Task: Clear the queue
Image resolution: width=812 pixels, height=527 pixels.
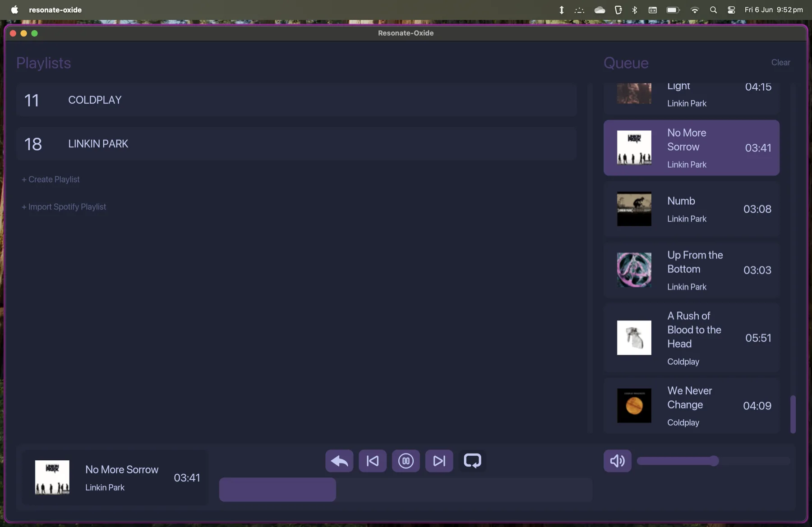Action: pyautogui.click(x=780, y=63)
